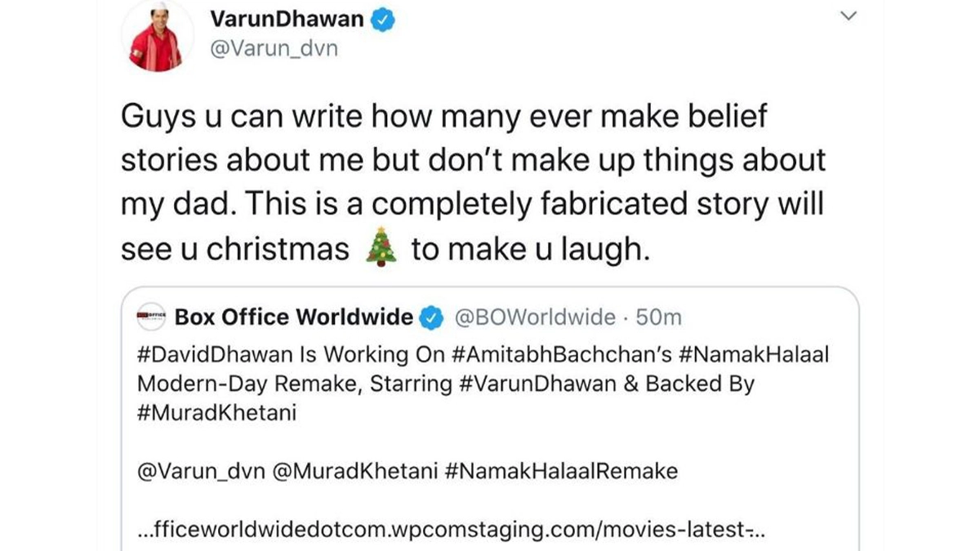The height and width of the screenshot is (551, 980).
Task: Click the Box Office Worldwide logo avatar
Action: tap(151, 316)
